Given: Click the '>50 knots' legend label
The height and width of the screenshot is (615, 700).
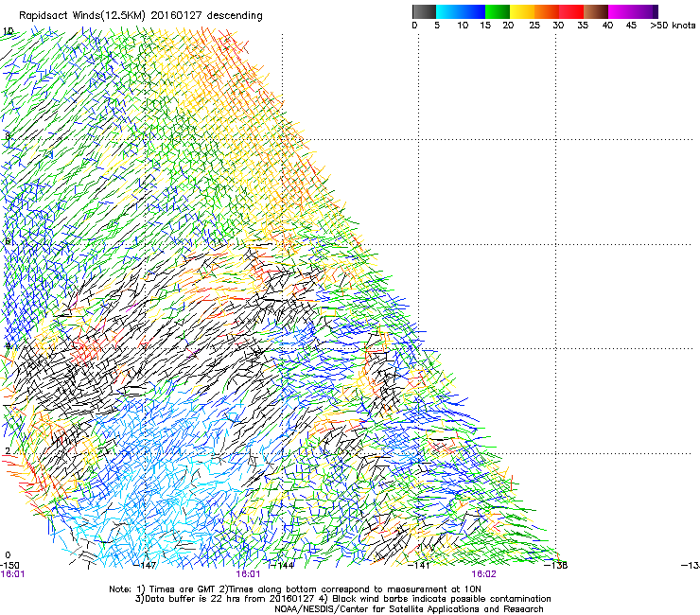Looking at the screenshot, I should coord(673,26).
